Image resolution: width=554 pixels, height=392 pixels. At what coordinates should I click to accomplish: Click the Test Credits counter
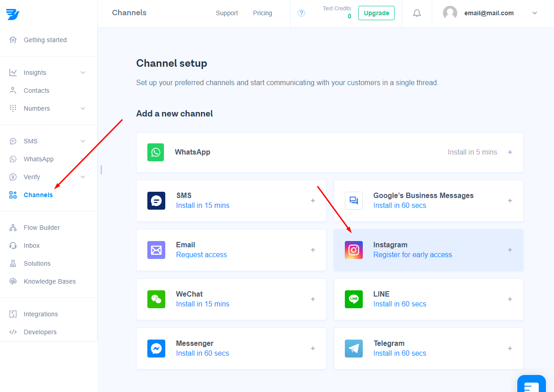point(337,13)
